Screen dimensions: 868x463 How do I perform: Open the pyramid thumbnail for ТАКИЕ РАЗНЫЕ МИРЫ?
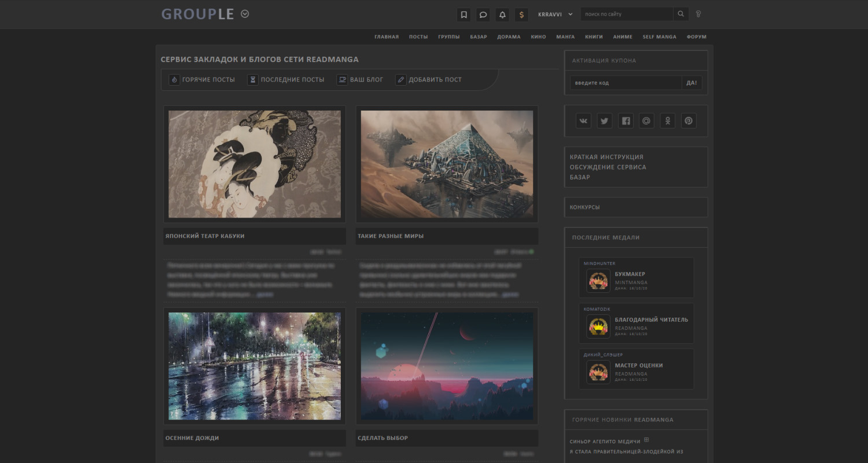(x=447, y=164)
